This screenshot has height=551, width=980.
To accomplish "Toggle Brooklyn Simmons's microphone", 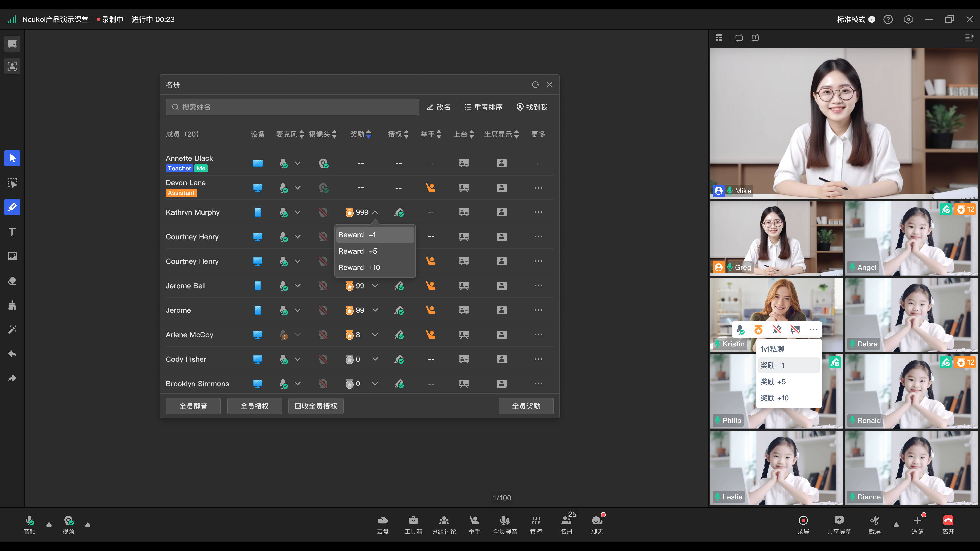I will click(x=284, y=384).
